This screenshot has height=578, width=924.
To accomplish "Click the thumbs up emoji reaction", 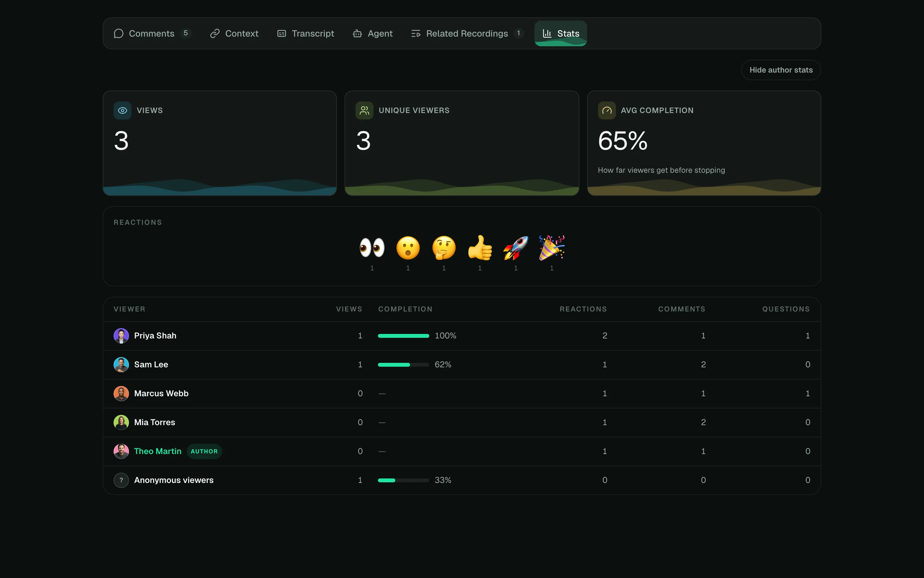I will tap(480, 248).
